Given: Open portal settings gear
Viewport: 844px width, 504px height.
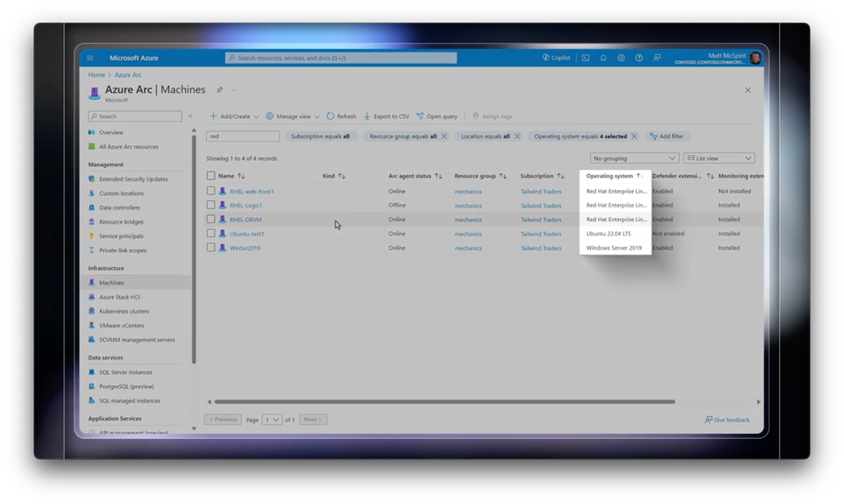Looking at the screenshot, I should coord(621,57).
